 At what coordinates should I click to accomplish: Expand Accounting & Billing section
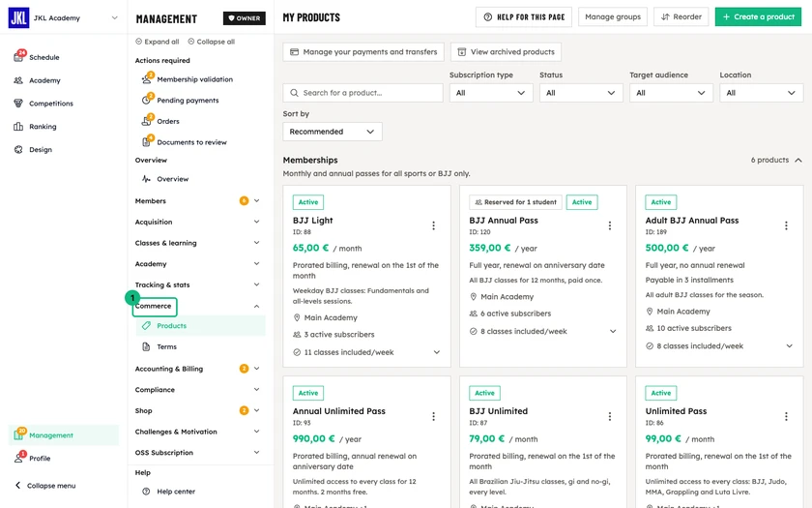pos(256,369)
